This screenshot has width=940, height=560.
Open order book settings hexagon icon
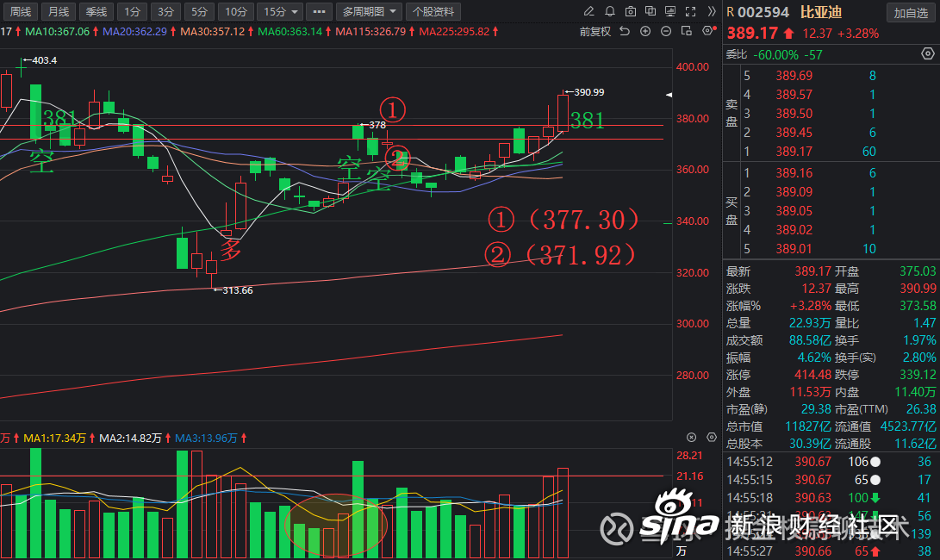pyautogui.click(x=927, y=54)
